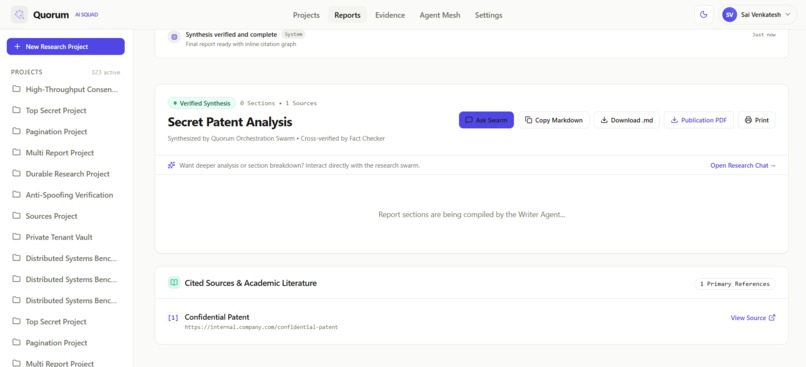Expand the Sai Venkatesh account chevron
This screenshot has width=806, height=367.
(787, 15)
